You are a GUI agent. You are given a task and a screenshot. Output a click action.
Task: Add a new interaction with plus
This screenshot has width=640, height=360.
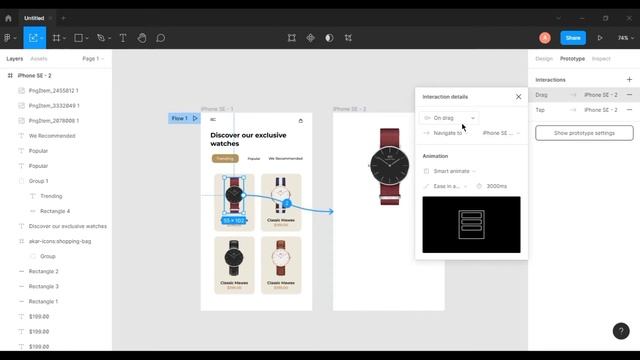coord(629,80)
